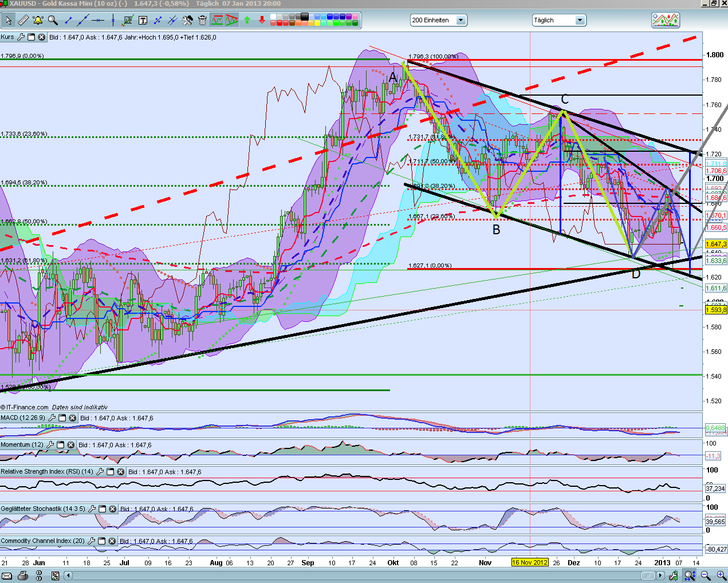728x583 pixels.
Task: Select the parallel channel lines tool
Action: point(172,20)
